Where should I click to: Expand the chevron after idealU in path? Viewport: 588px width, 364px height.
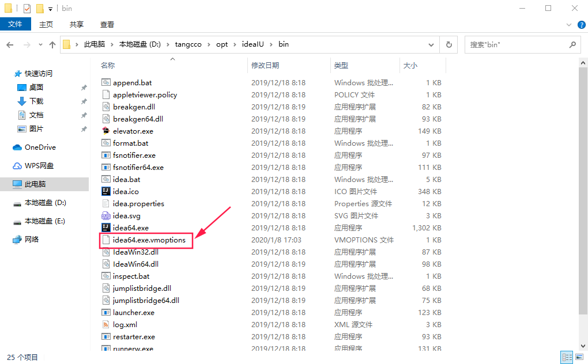click(x=271, y=44)
